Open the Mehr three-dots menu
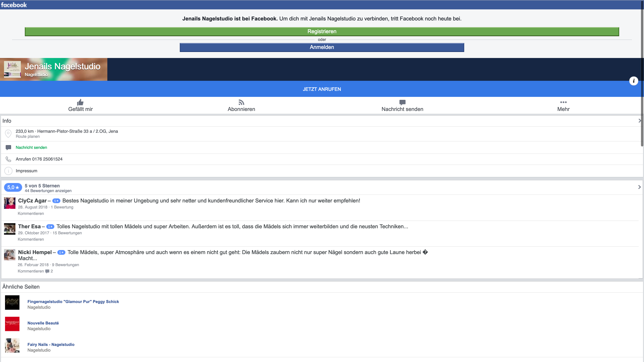644x362 pixels. pyautogui.click(x=563, y=102)
